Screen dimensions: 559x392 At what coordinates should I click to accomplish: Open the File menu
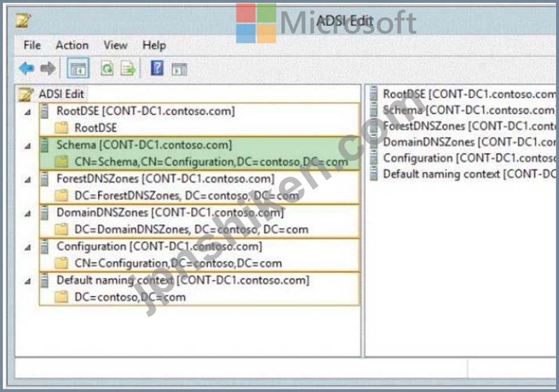click(x=32, y=45)
